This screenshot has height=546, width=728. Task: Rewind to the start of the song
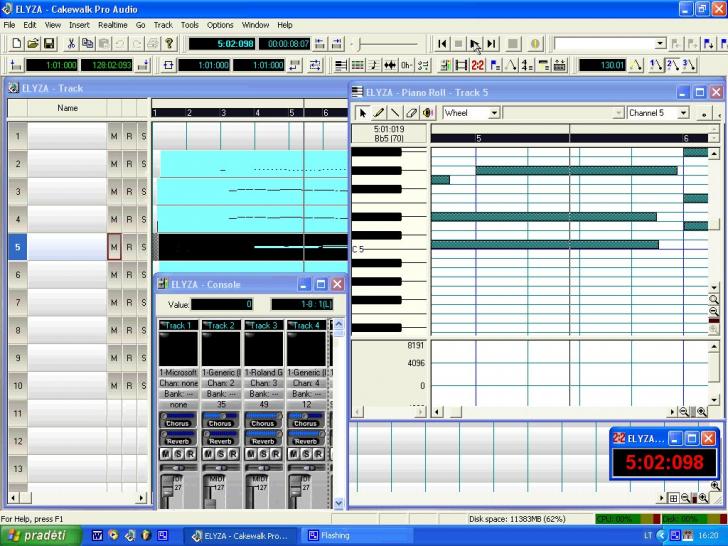coord(442,44)
